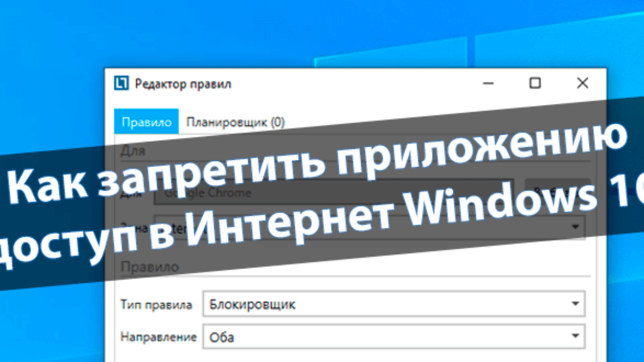Close the Редактор правил window
This screenshot has height=362, width=644.
pos(582,83)
